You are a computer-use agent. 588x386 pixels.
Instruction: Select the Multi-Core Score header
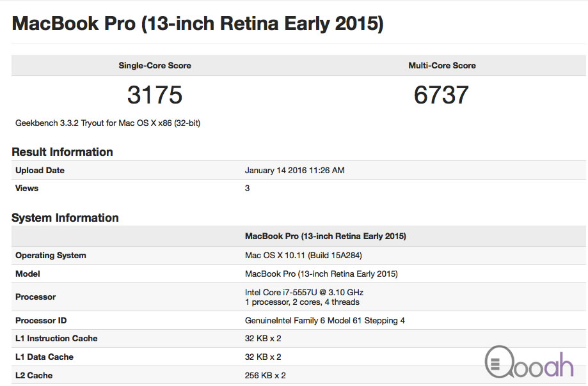[x=442, y=66]
